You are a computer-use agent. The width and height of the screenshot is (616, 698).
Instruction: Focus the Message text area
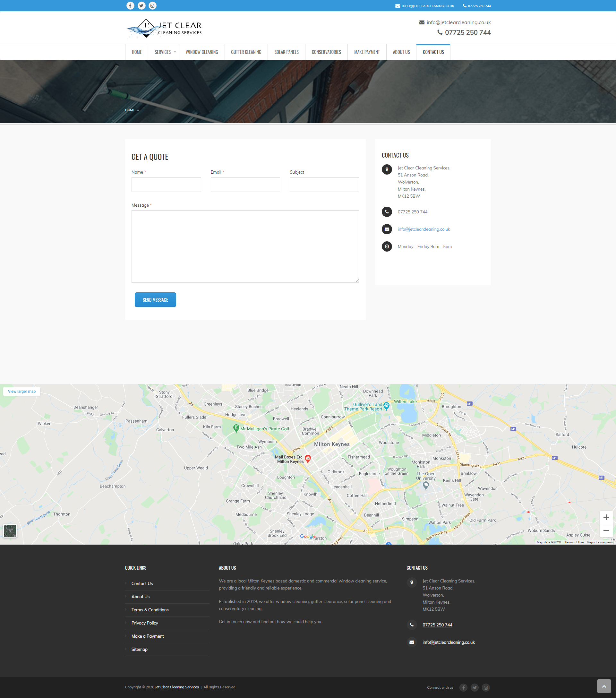click(x=245, y=246)
